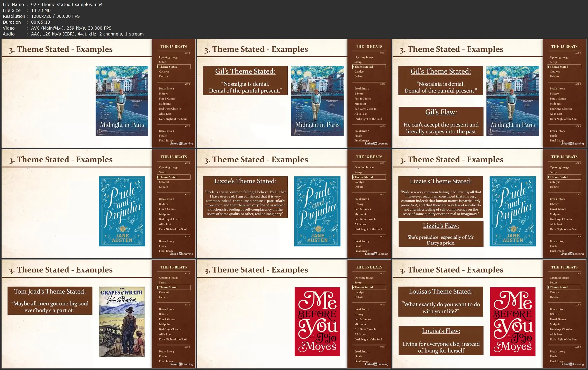This screenshot has width=588, height=370.
Task: Click 'B Story' beat in the Lizzie's Flaw frame
Action: [554, 204]
